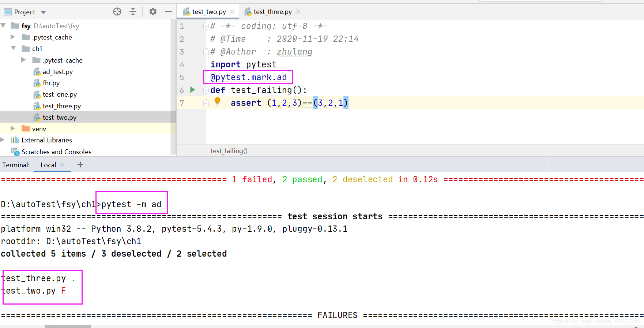Image resolution: width=644 pixels, height=328 pixels.
Task: Click test_two.py F result line
Action: click(x=33, y=291)
